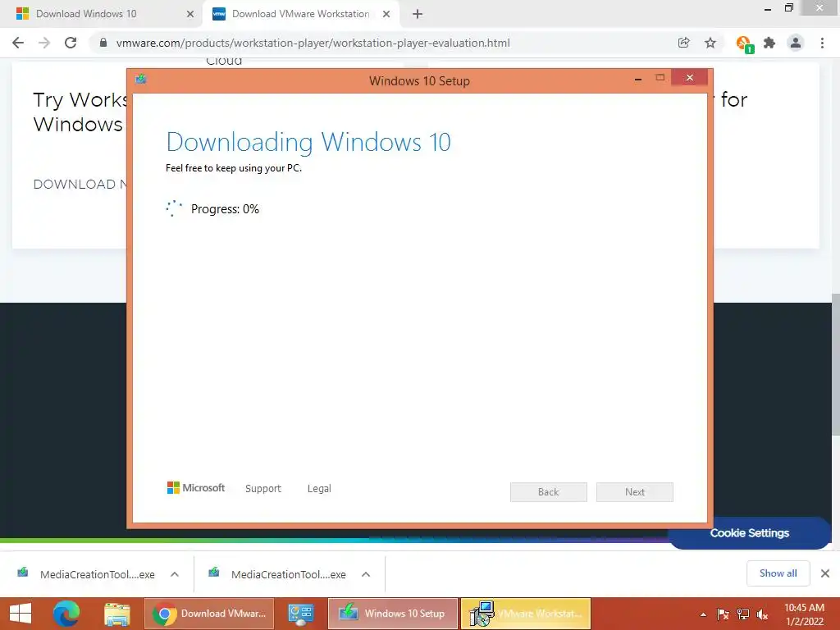Viewport: 840px width, 630px height.
Task: Open the Extensions puzzle-piece menu
Action: (x=769, y=43)
